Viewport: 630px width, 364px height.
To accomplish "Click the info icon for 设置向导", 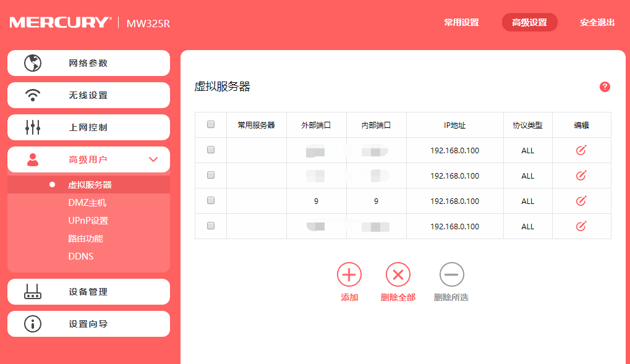I will (x=33, y=324).
